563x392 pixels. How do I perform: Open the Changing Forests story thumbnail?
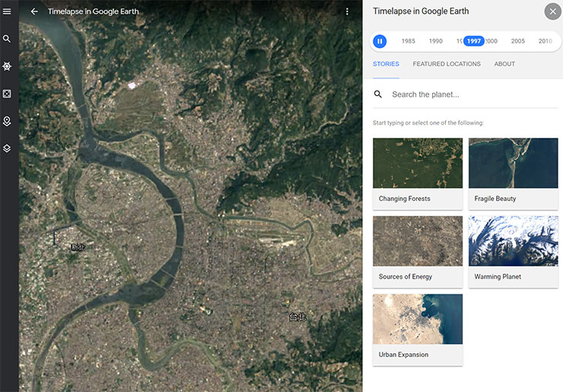[418, 163]
